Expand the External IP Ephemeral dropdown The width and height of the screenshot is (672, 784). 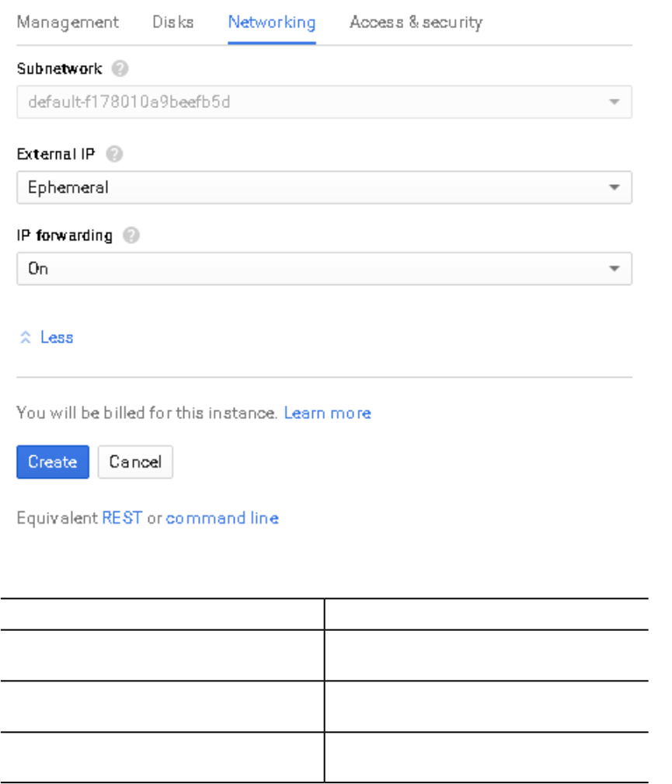324,187
